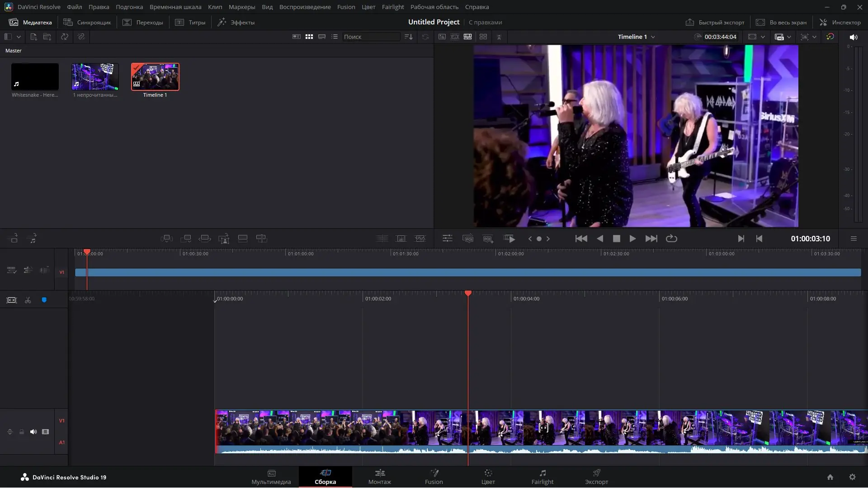Screen dimensions: 868x488
Task: Open the Переходы (Transitions) panel
Action: click(x=143, y=22)
